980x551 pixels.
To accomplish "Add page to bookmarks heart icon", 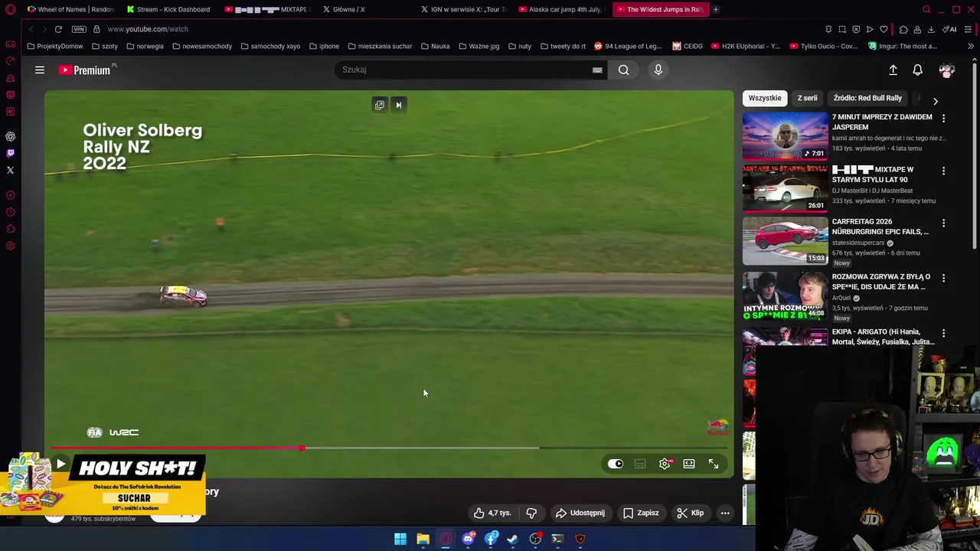I will coord(884,29).
